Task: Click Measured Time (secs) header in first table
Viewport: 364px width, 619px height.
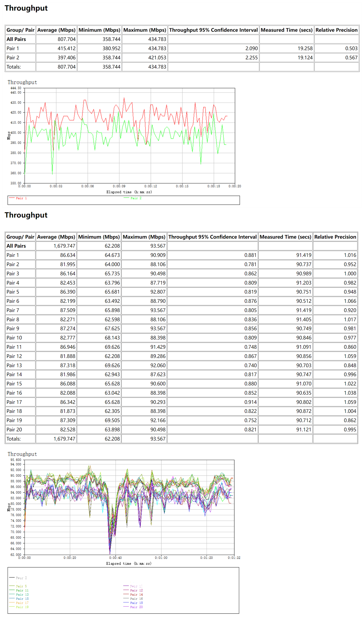Action: [286, 30]
